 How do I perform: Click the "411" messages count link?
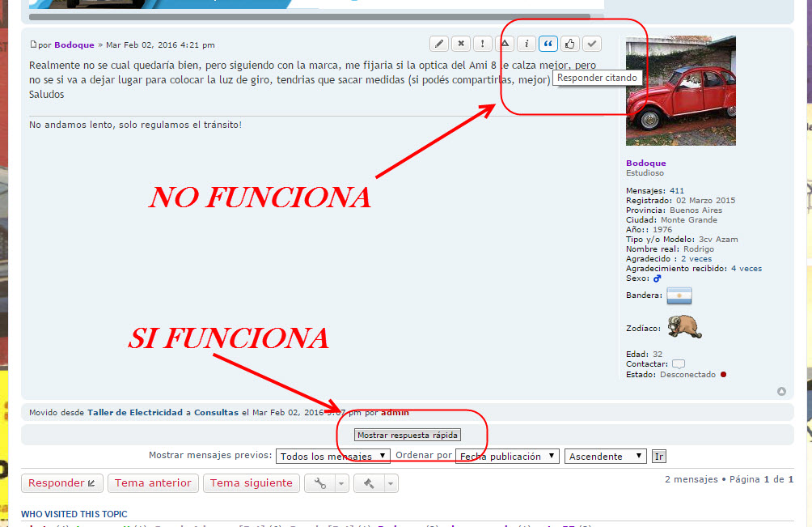click(x=676, y=191)
